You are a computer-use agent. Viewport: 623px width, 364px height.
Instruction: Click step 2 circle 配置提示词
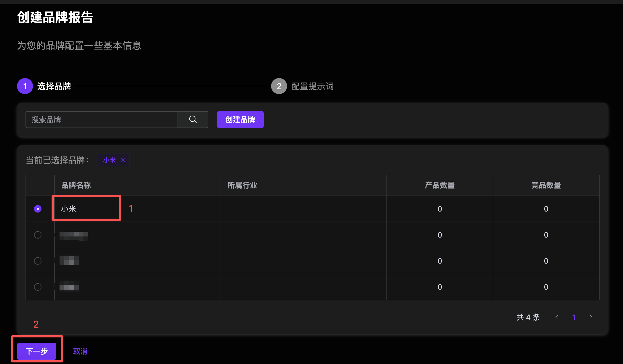[x=279, y=86]
